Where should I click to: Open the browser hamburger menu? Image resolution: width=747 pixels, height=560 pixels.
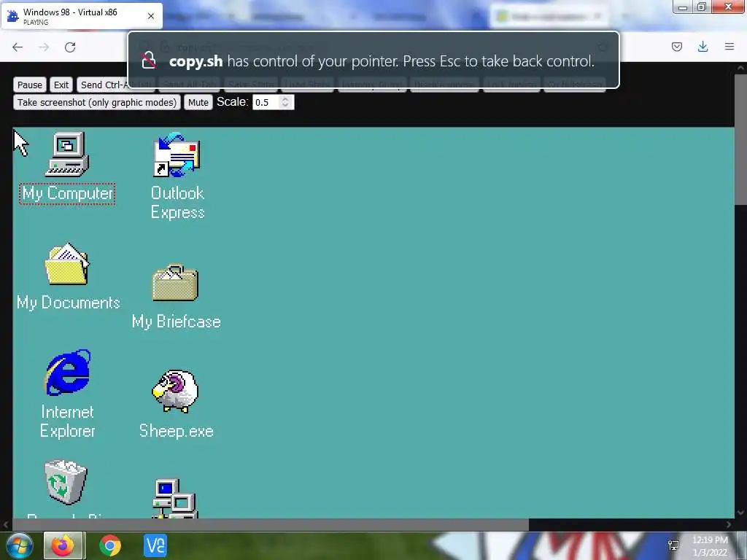pyautogui.click(x=729, y=47)
